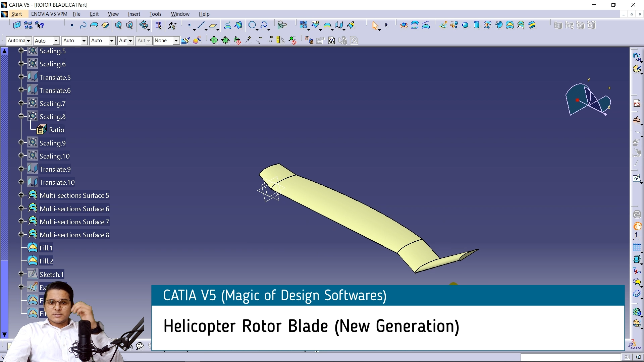
Task: Click the Plane tool icon
Action: (213, 25)
